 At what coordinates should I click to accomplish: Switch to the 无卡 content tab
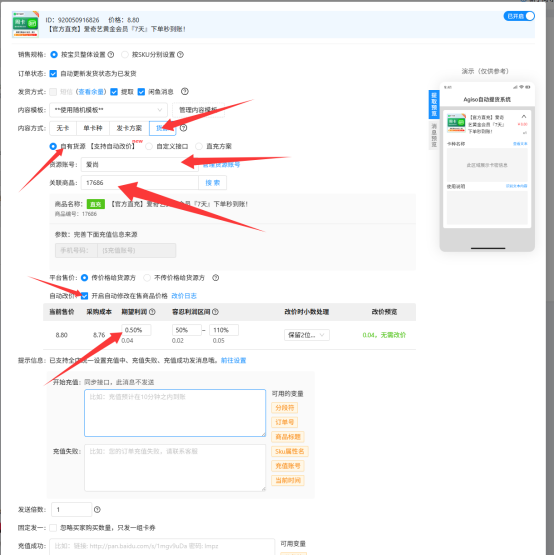[x=63, y=128]
